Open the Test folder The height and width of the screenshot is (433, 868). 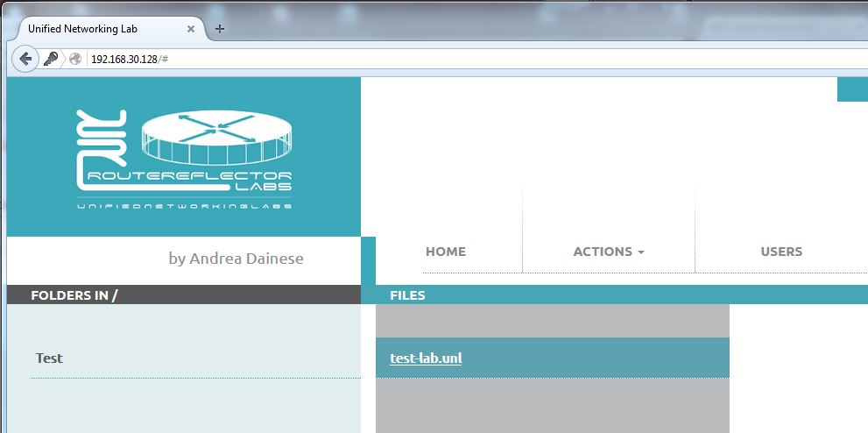click(x=49, y=358)
